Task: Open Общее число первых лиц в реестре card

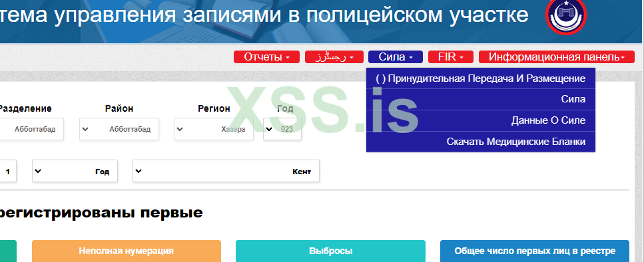Action: [x=535, y=251]
